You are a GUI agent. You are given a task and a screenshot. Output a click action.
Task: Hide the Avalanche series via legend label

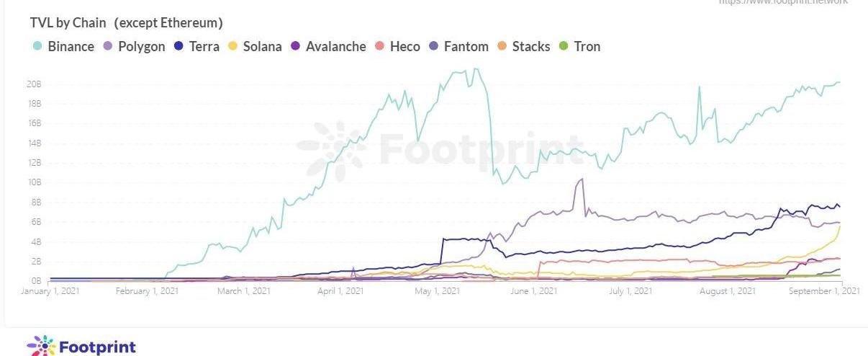click(x=335, y=47)
